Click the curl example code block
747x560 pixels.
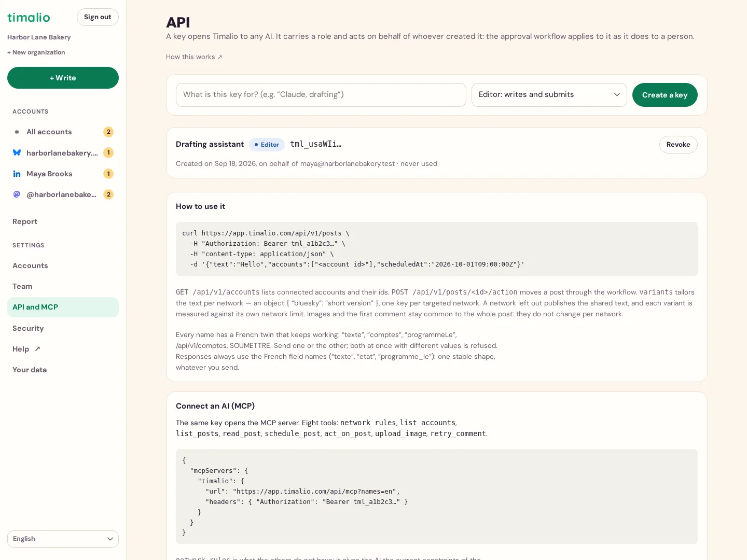pos(437,249)
